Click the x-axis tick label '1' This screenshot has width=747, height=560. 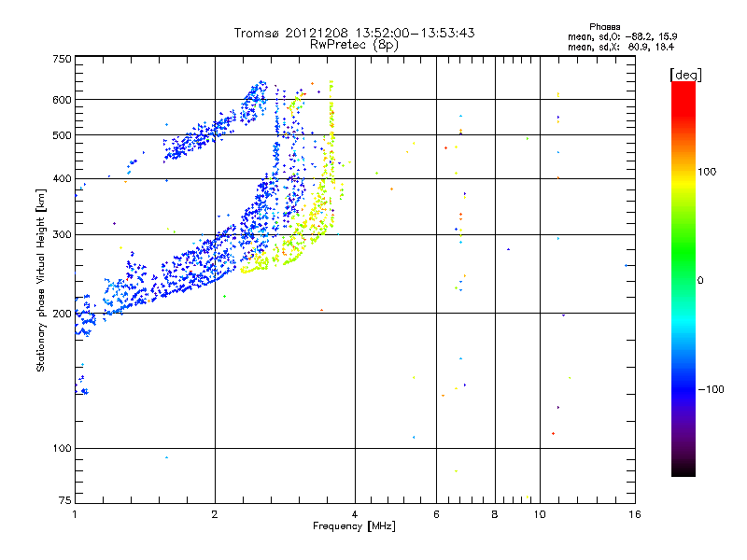click(75, 514)
